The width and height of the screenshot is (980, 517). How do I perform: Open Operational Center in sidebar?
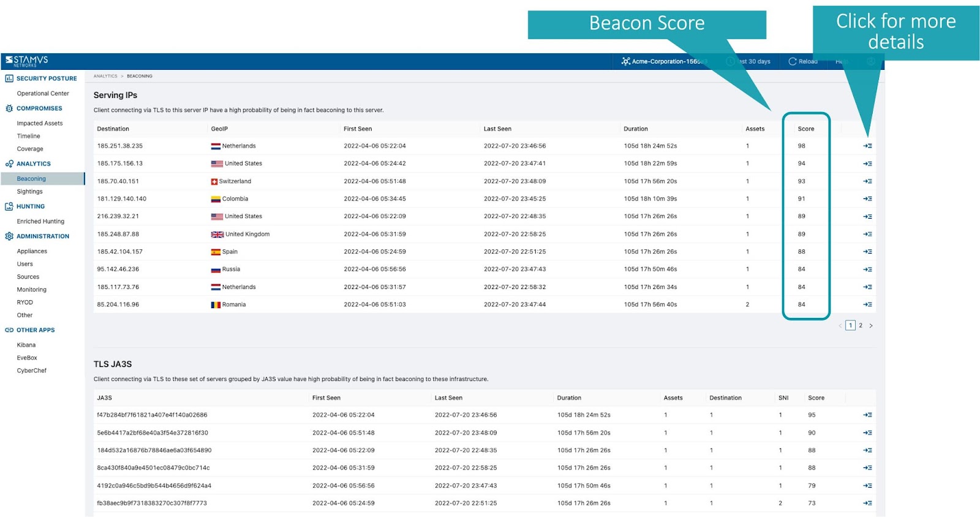[x=43, y=94]
